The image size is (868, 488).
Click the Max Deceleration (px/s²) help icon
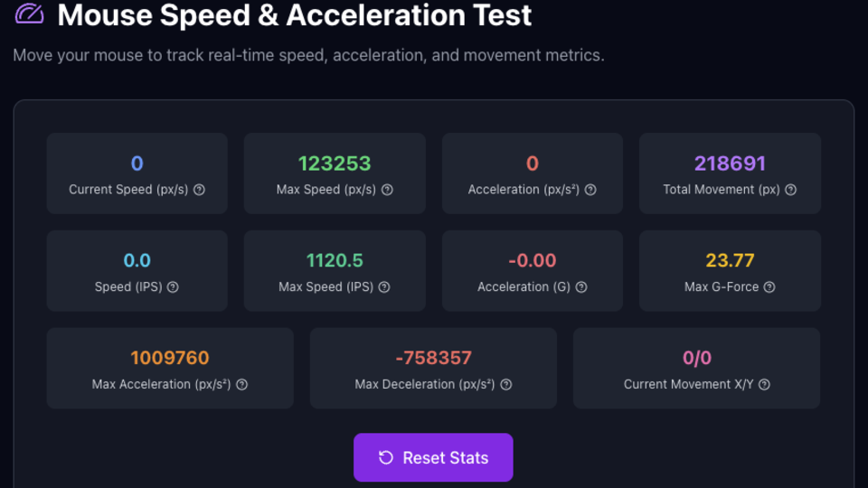click(506, 384)
